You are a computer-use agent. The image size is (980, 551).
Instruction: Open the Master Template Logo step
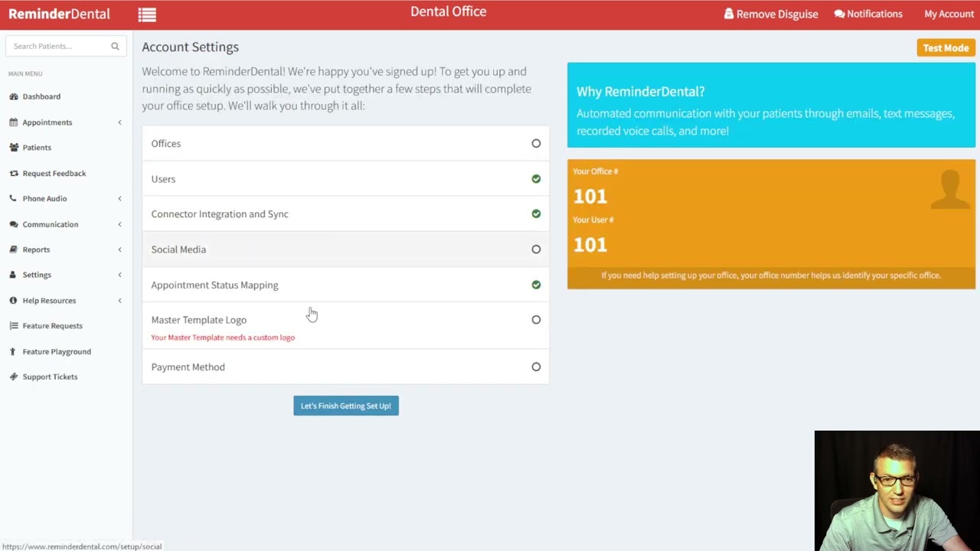click(345, 326)
